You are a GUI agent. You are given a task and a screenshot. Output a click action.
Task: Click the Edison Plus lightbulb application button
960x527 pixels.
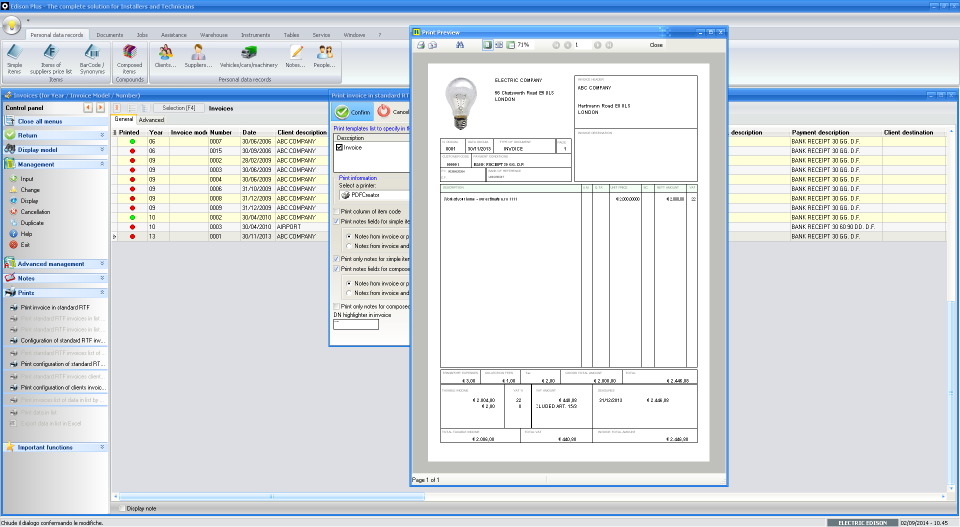(x=12, y=24)
